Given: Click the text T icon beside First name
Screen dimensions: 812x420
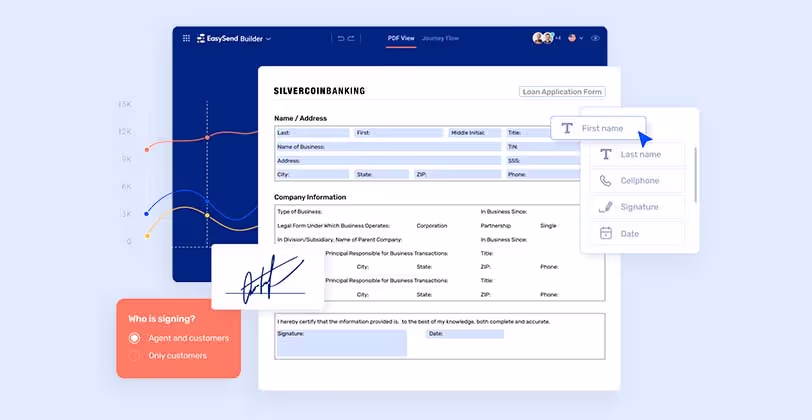Looking at the screenshot, I should click(567, 128).
